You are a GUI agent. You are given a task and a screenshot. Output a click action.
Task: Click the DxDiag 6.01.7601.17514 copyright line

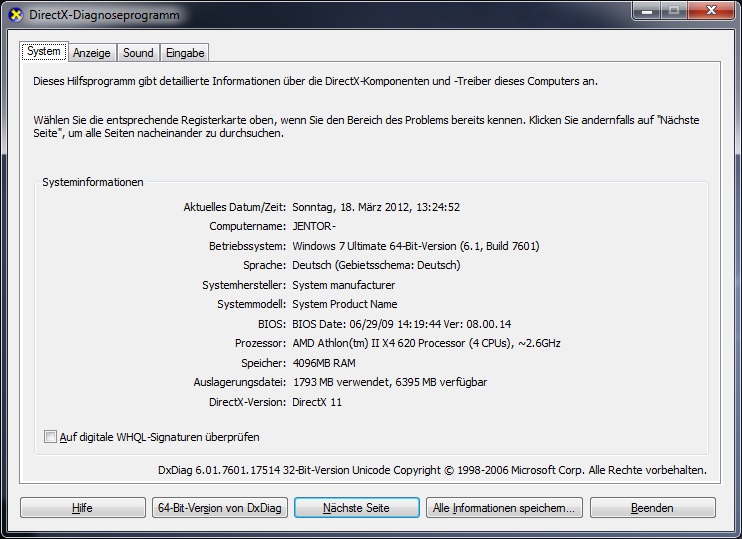point(433,470)
